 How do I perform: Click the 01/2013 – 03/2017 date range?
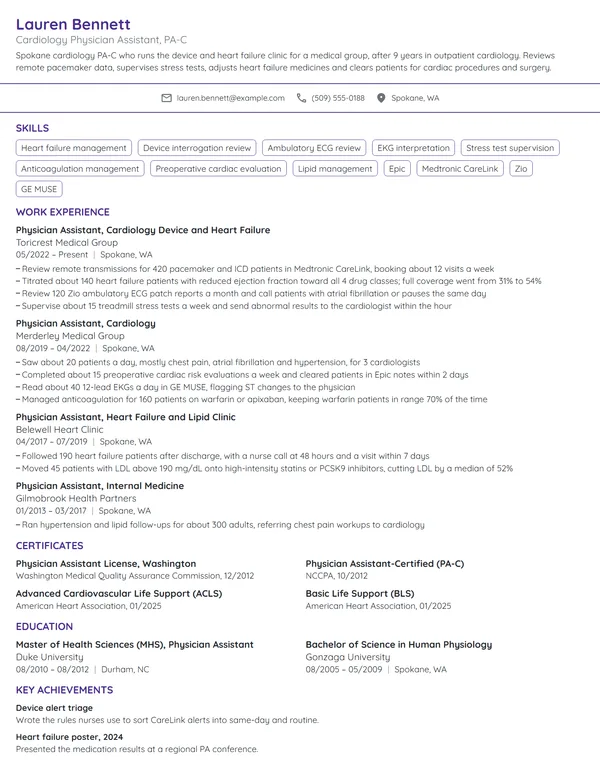[51, 511]
